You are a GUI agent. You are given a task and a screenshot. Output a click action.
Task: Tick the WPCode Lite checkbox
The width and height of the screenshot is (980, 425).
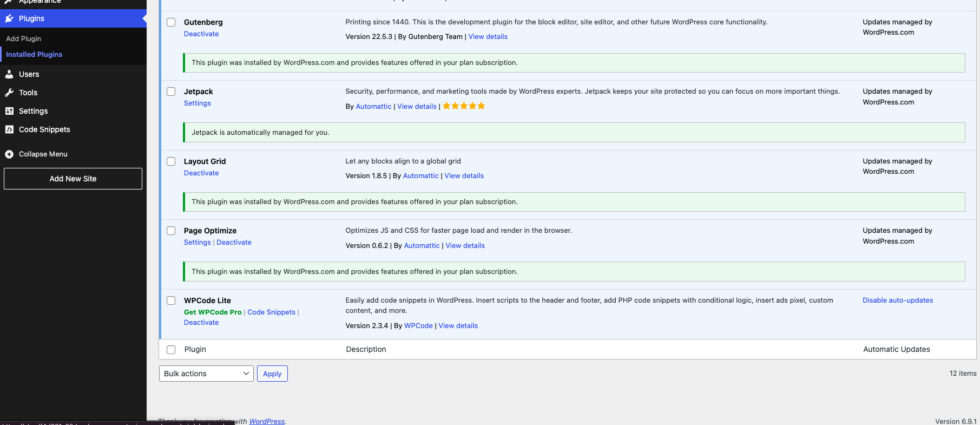click(171, 300)
